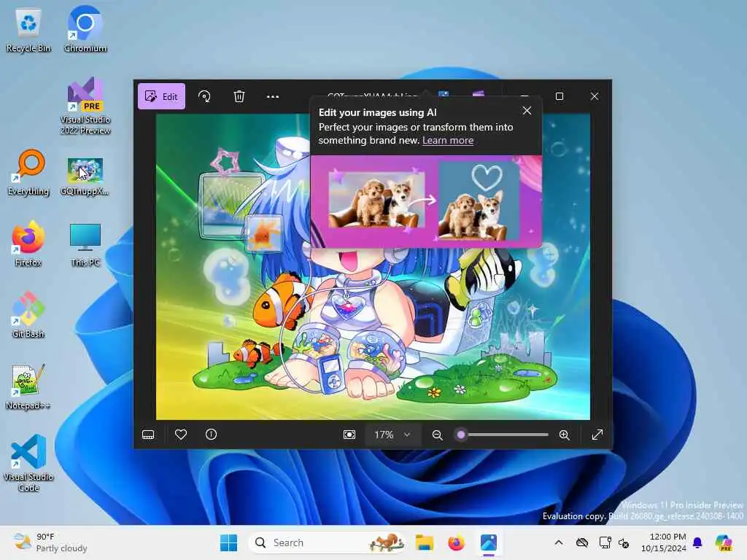Rotate the image with the rotate icon

click(204, 97)
